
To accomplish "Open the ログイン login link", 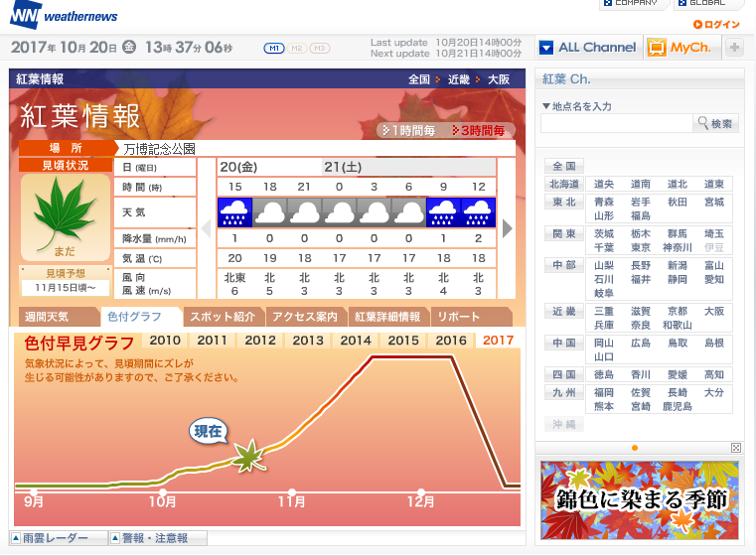I will tap(716, 24).
